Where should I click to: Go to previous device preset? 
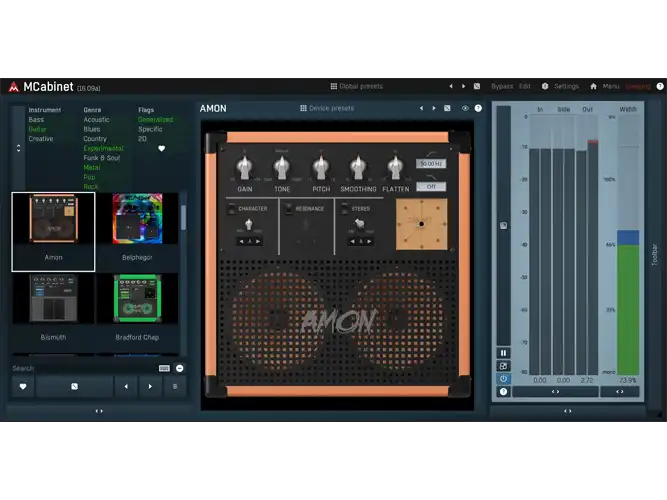point(421,108)
